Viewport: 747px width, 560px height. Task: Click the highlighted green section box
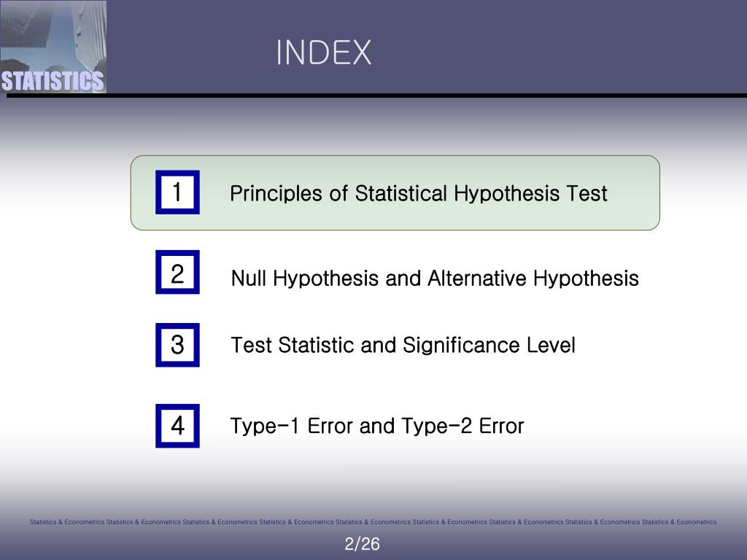pos(395,192)
